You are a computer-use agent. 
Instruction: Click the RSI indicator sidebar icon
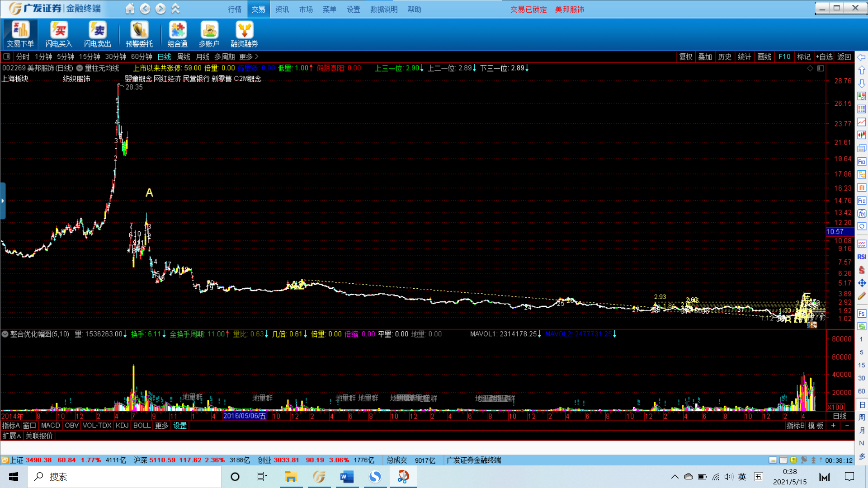(862, 257)
